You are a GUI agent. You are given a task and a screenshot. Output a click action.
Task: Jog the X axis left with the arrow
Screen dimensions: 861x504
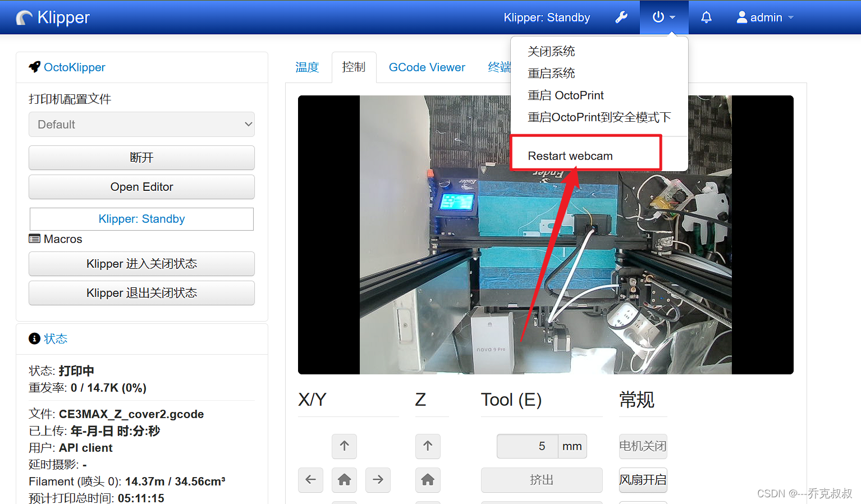pos(310,480)
